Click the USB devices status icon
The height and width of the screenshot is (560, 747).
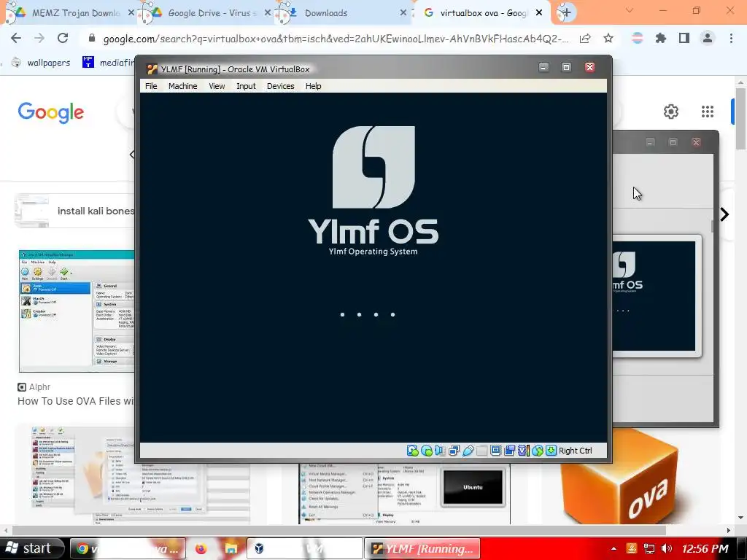point(468,451)
